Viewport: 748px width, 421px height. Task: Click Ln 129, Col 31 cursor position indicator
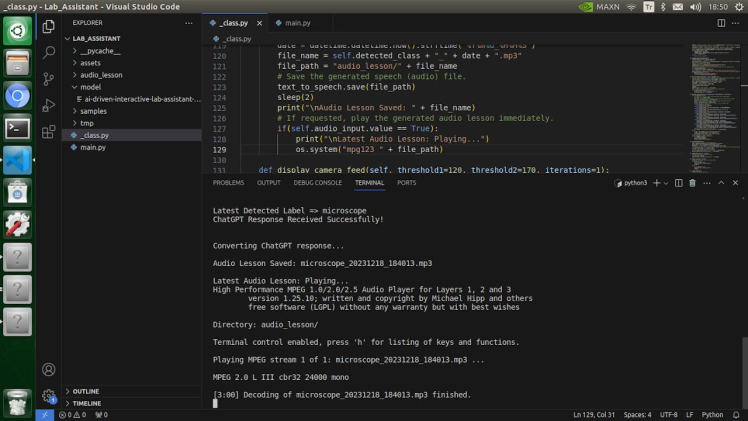pos(595,414)
